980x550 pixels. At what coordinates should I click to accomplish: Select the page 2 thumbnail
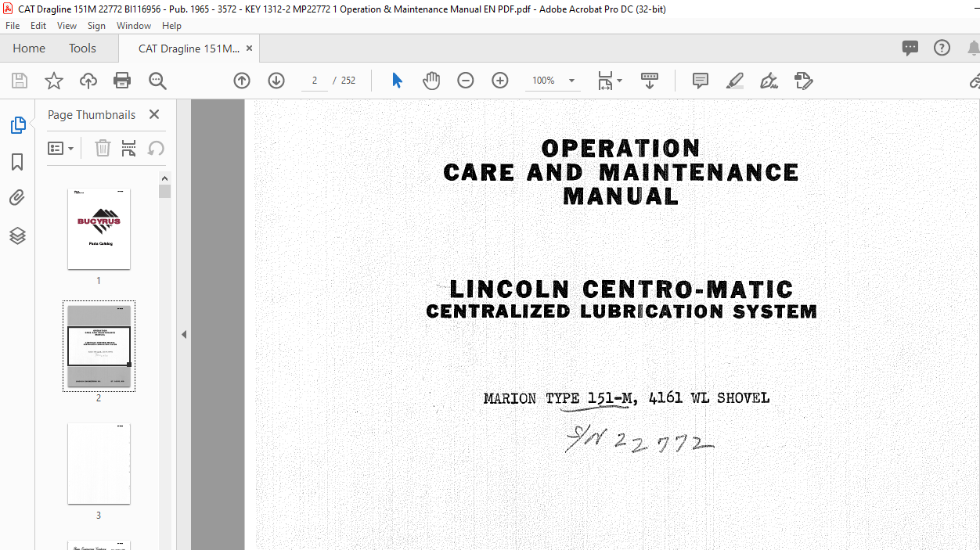pos(99,346)
